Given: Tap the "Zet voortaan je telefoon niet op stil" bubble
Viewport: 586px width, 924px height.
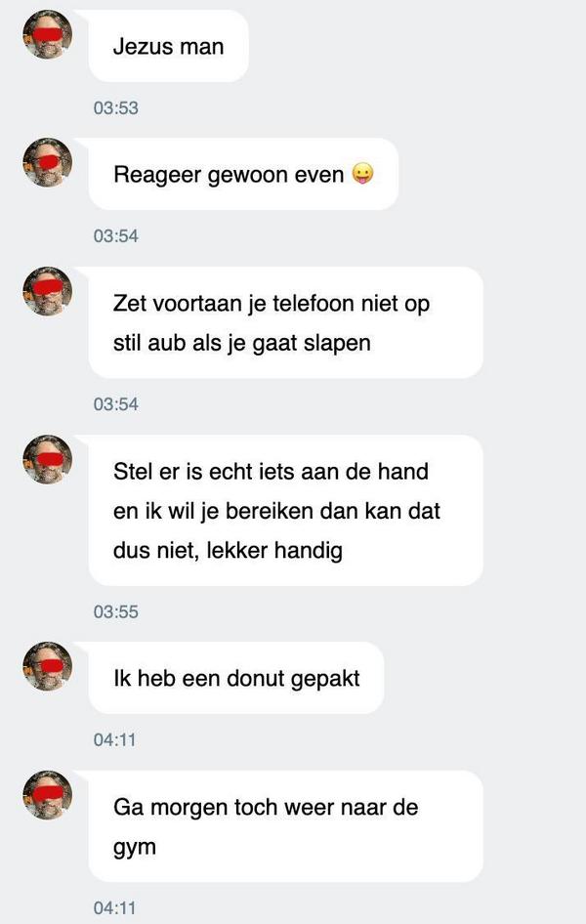Looking at the screenshot, I should [285, 322].
